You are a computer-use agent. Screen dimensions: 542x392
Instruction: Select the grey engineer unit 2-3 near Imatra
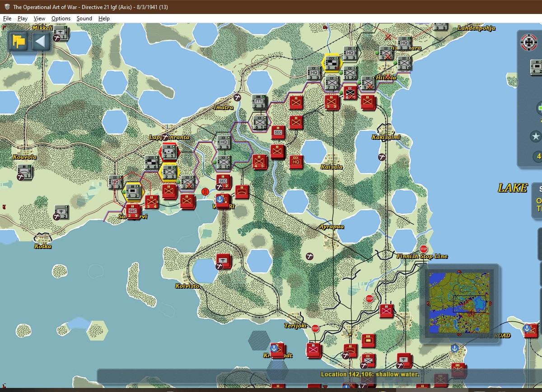[260, 102]
